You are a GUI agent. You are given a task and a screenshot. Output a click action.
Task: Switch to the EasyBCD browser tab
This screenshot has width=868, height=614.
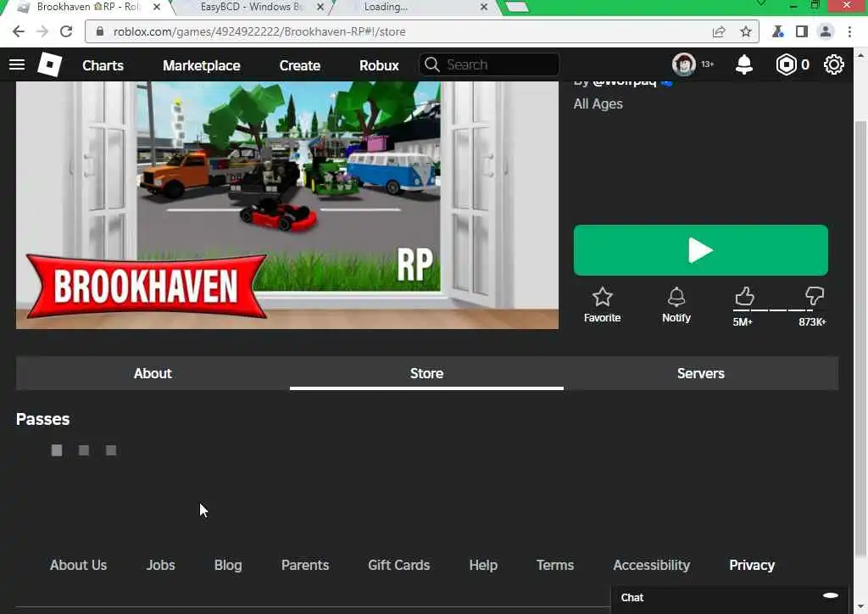point(251,7)
